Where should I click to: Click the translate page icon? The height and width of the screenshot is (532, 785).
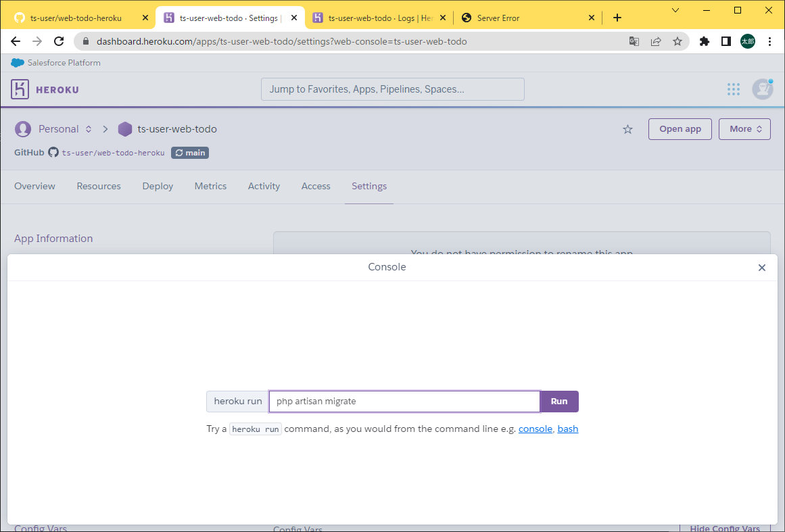[634, 41]
